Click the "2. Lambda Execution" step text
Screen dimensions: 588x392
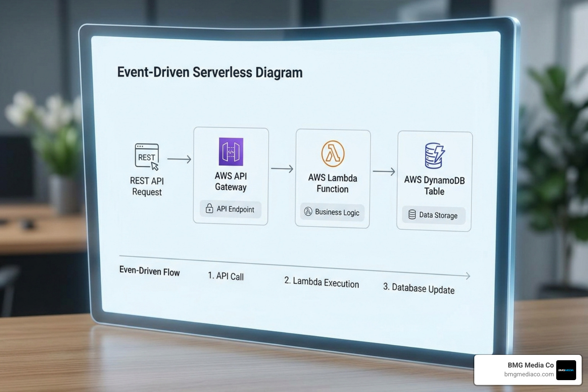322,282
